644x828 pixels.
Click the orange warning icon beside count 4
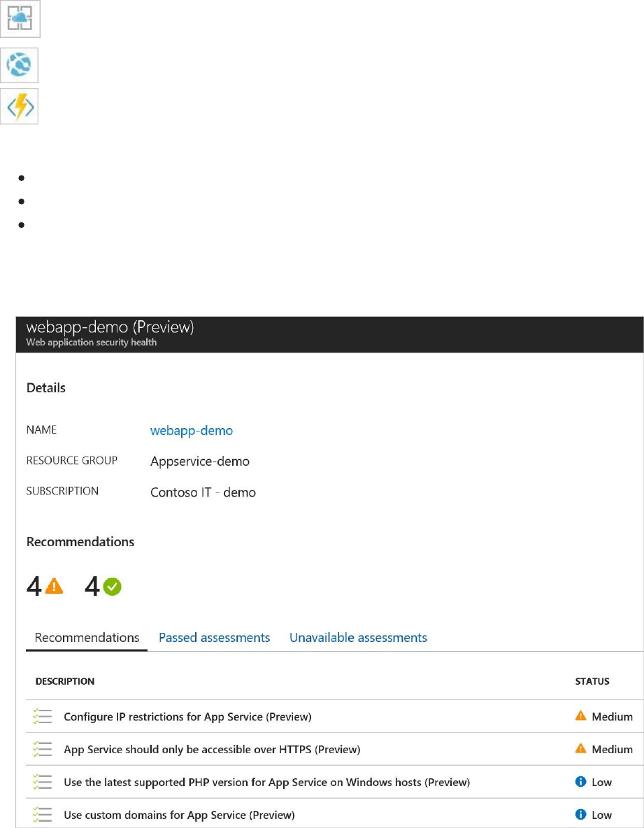point(54,586)
